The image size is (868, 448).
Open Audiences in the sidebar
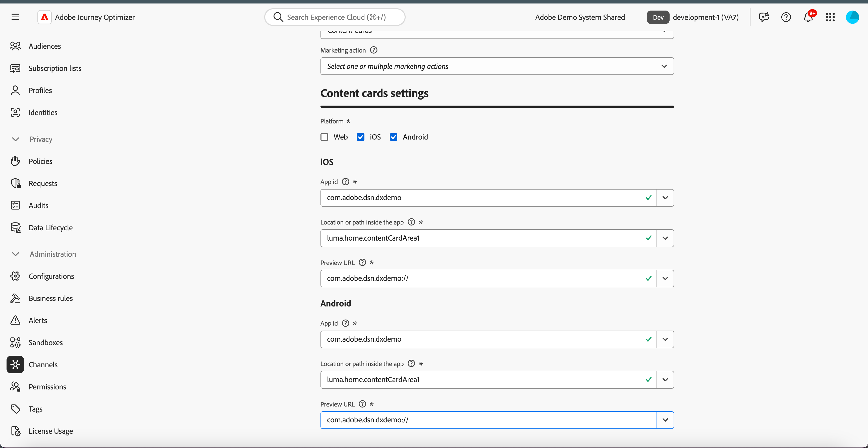[x=44, y=46]
